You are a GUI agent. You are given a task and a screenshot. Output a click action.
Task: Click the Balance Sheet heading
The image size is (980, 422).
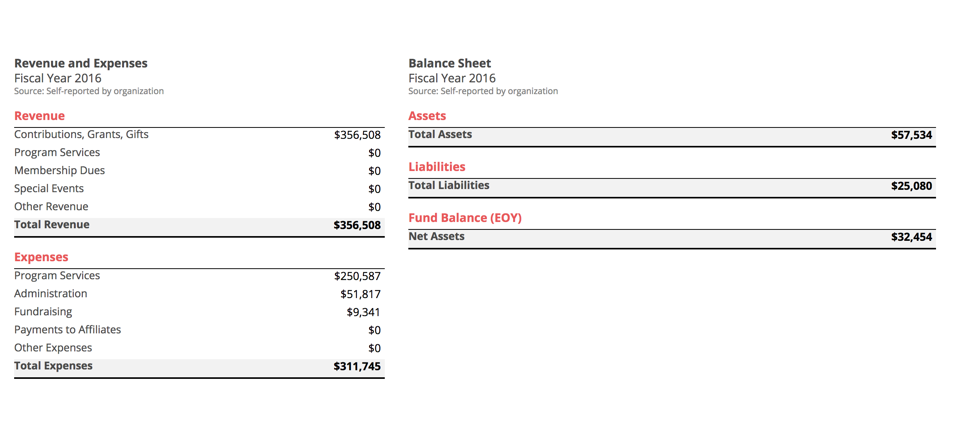point(450,63)
